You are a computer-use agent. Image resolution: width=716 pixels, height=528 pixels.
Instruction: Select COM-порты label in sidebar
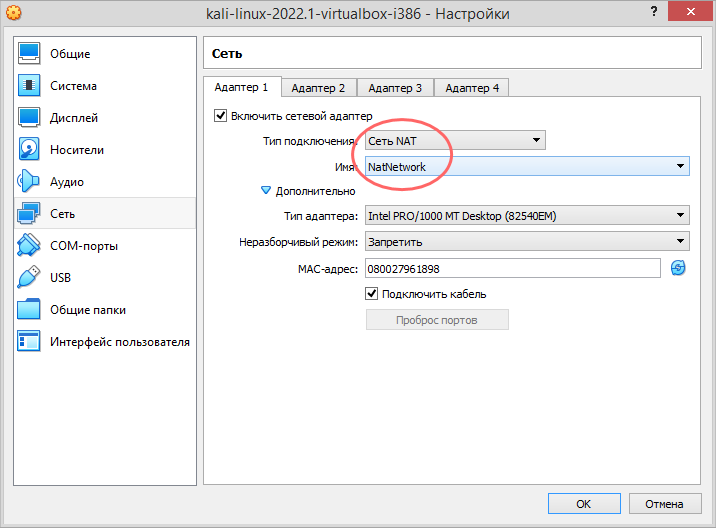click(84, 246)
